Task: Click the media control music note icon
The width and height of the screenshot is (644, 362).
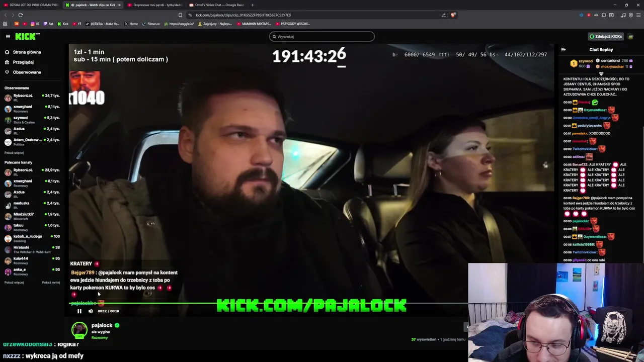Action: pos(623,15)
